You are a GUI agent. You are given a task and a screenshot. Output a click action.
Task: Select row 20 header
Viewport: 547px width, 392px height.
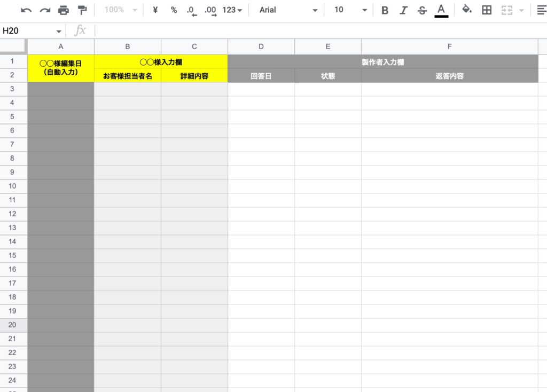point(12,325)
